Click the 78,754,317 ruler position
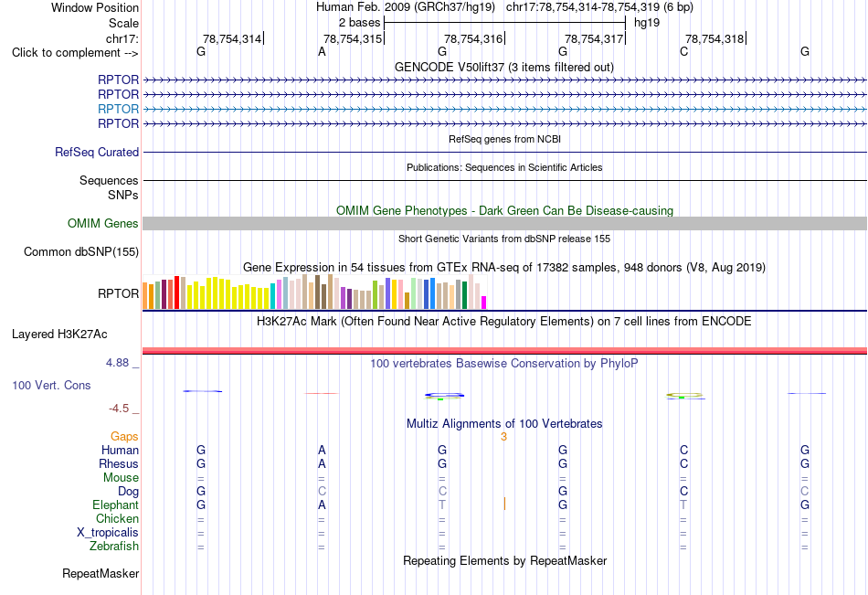 594,38
